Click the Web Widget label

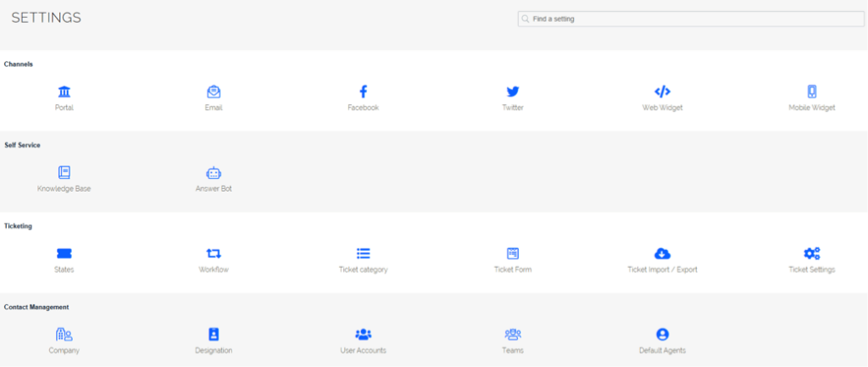(662, 108)
